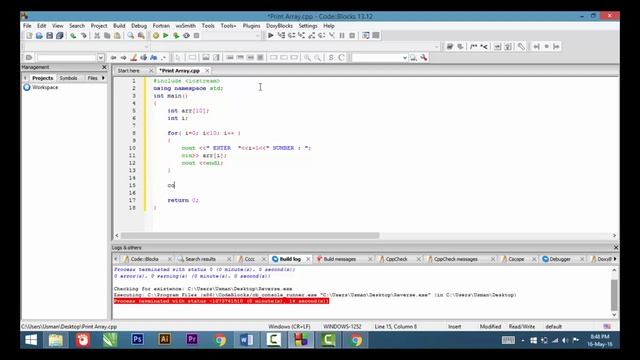This screenshot has width=640, height=360.
Task: Open the File menu
Action: (x=27, y=26)
